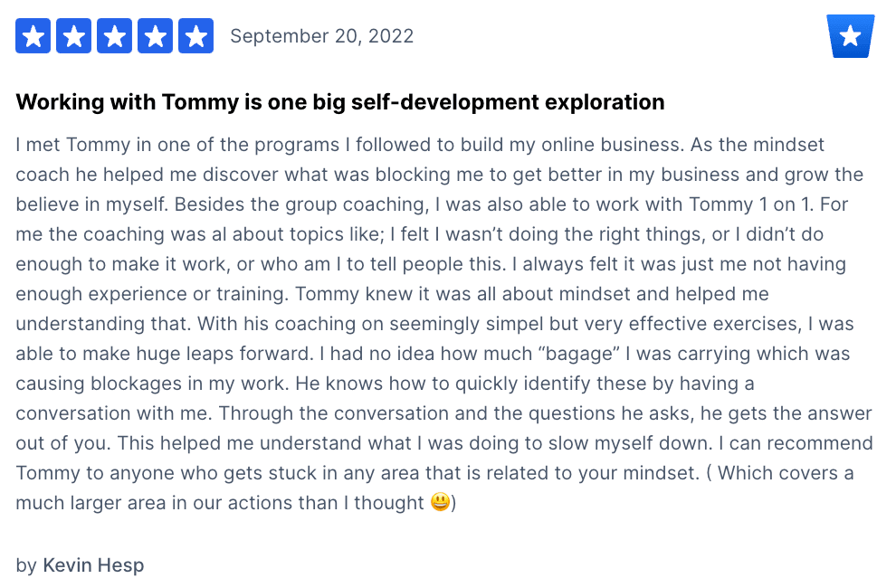
Task: Open the review title about Tommy
Action: click(x=340, y=102)
